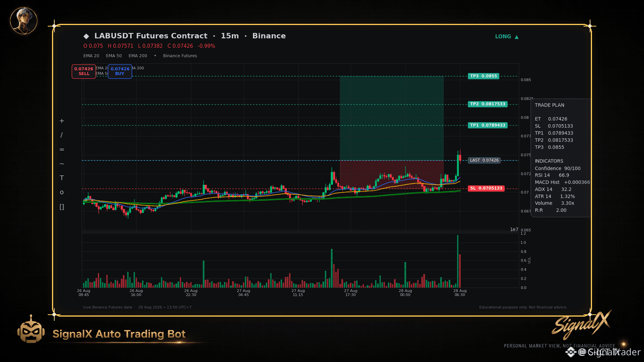Click the LAST 0.07426 price tag

coord(484,160)
